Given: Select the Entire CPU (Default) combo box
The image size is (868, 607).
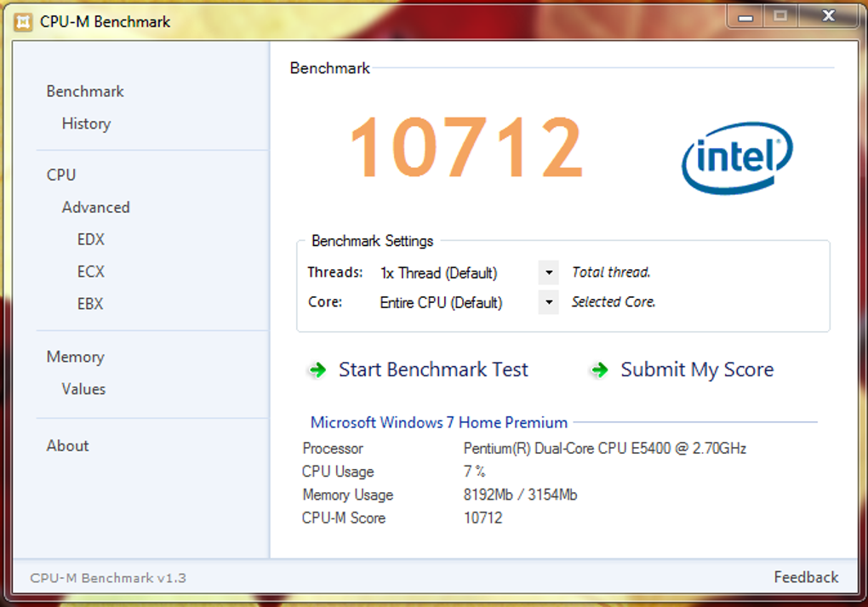Looking at the screenshot, I should point(468,302).
